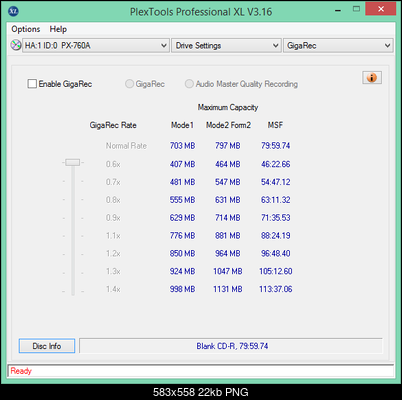402x400 pixels.
Task: Click the GigaRec Rate column header
Action: click(x=113, y=125)
